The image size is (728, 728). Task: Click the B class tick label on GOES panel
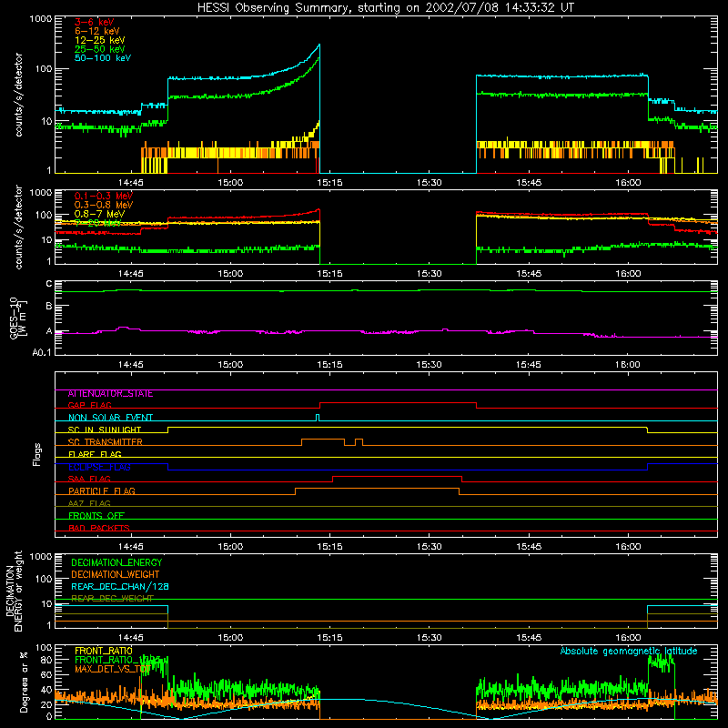[49, 306]
